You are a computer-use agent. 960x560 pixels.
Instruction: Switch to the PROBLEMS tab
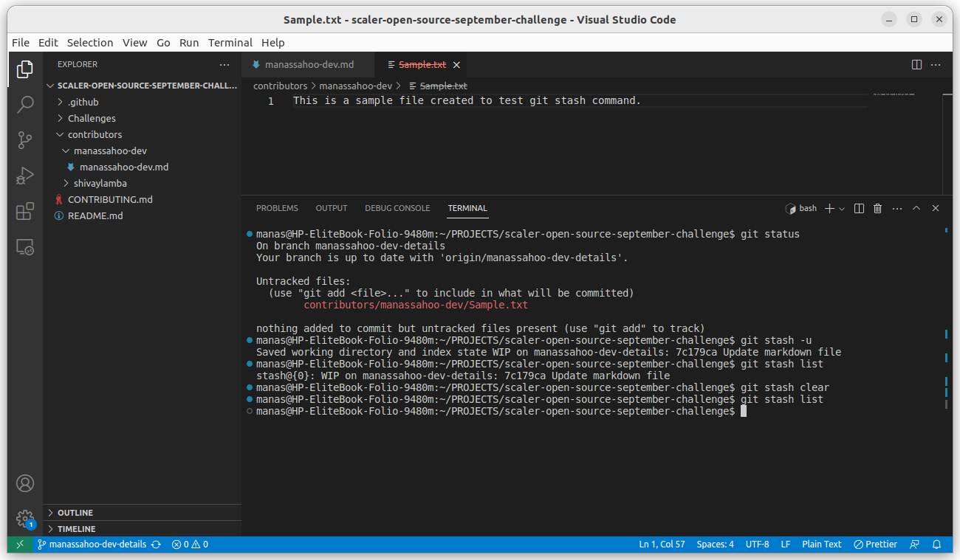pos(277,208)
